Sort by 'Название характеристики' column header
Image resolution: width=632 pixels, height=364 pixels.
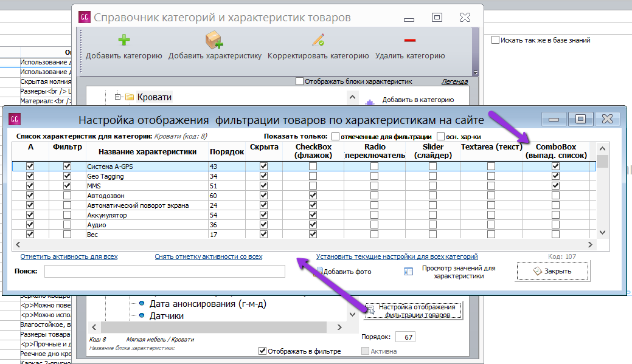(148, 152)
